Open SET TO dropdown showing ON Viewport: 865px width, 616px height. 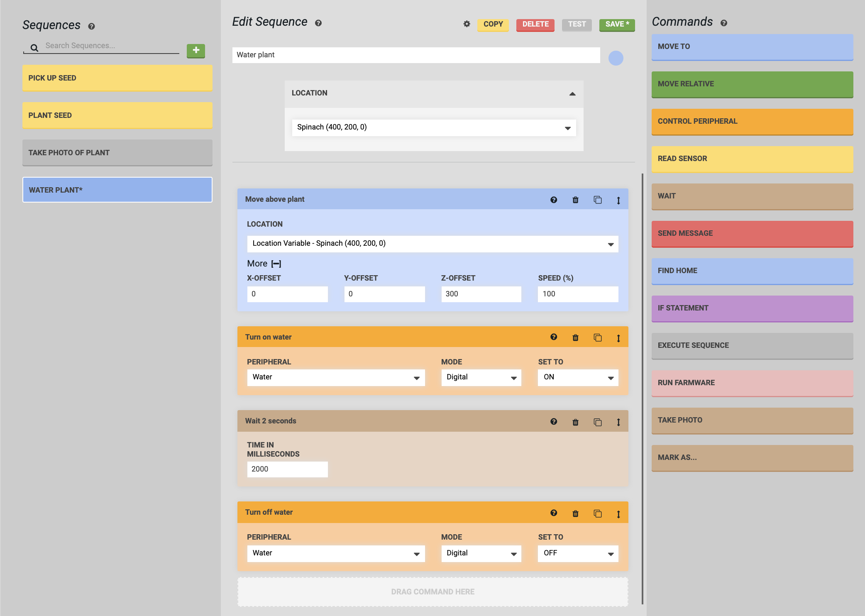coord(578,378)
